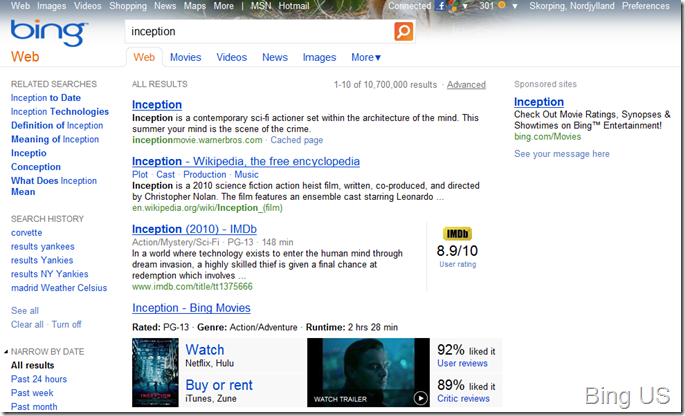The width and height of the screenshot is (685, 416).
Task: Select related search Meaning of Inception
Action: [x=55, y=139]
